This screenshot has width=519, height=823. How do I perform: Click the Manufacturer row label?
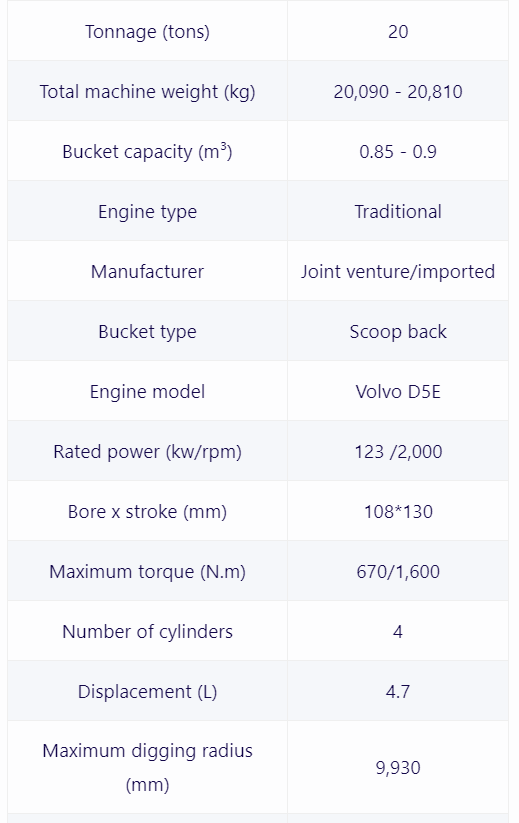point(147,271)
